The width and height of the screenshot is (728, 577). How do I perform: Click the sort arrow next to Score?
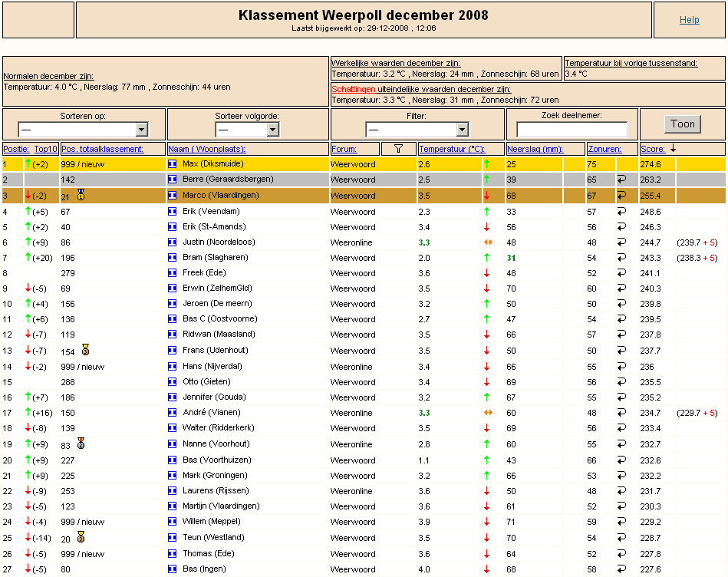click(674, 148)
